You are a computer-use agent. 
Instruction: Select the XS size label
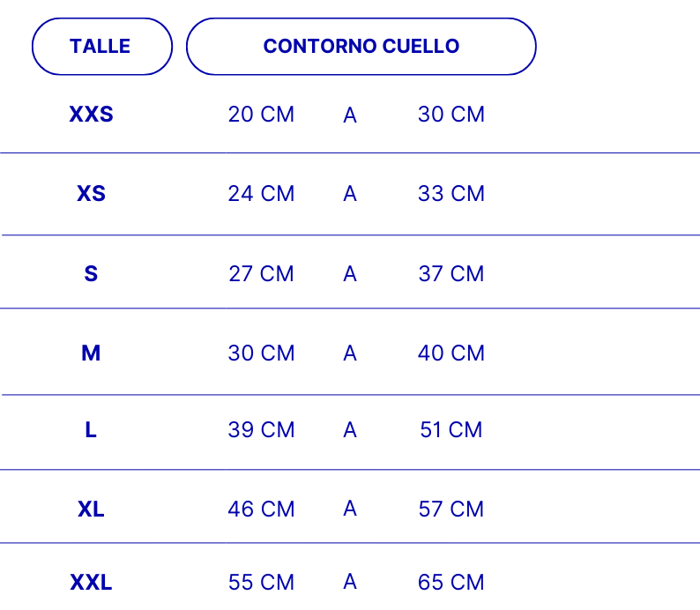pyautogui.click(x=91, y=194)
